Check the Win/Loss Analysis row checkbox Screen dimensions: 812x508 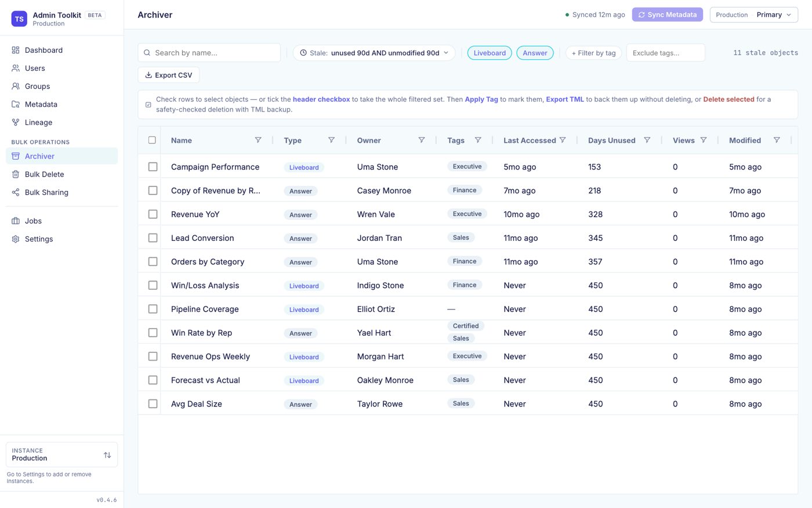click(153, 285)
